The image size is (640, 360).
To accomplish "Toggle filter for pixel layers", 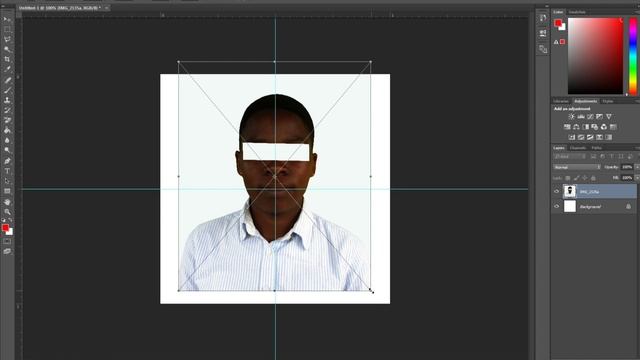I will (593, 156).
